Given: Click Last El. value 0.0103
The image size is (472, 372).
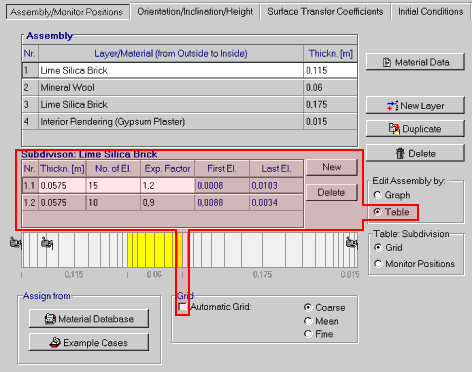Looking at the screenshot, I should [276, 186].
